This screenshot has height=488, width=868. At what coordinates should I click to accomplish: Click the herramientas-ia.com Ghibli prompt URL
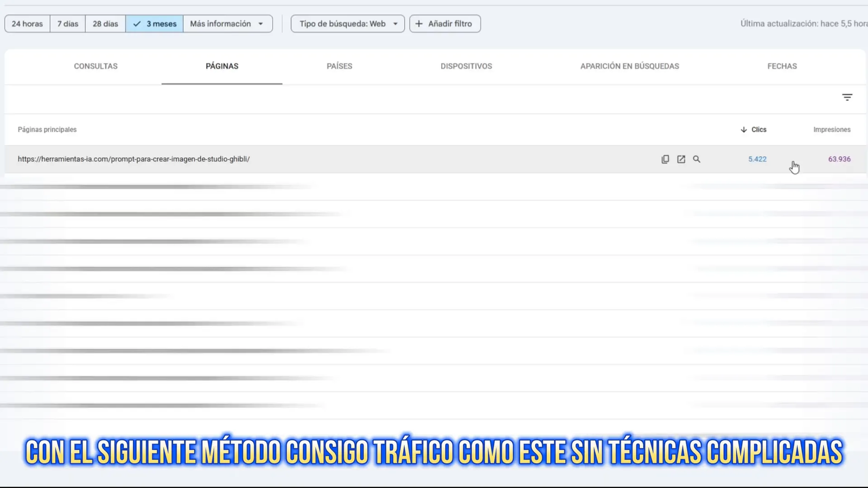[133, 159]
